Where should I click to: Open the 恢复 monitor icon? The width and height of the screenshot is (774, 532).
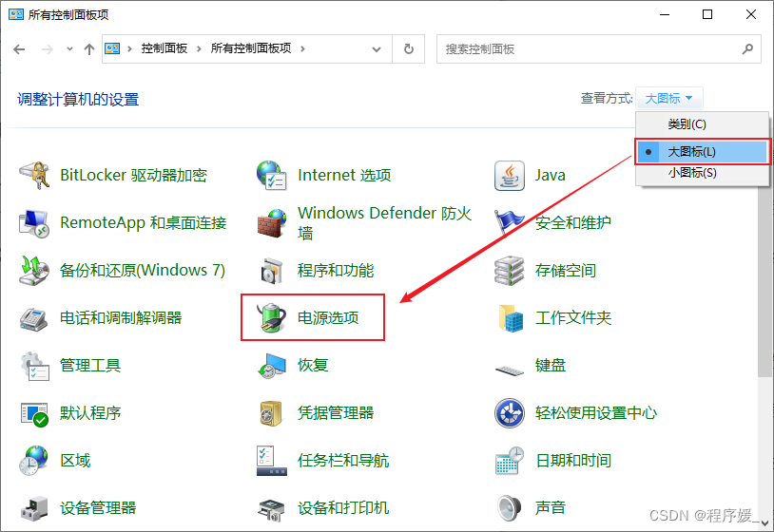click(272, 366)
